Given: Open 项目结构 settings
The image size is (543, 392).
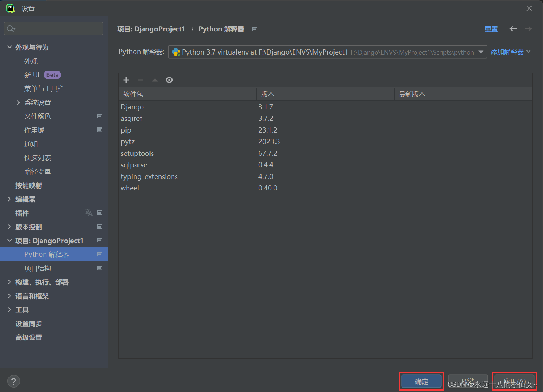Looking at the screenshot, I should click(38, 268).
